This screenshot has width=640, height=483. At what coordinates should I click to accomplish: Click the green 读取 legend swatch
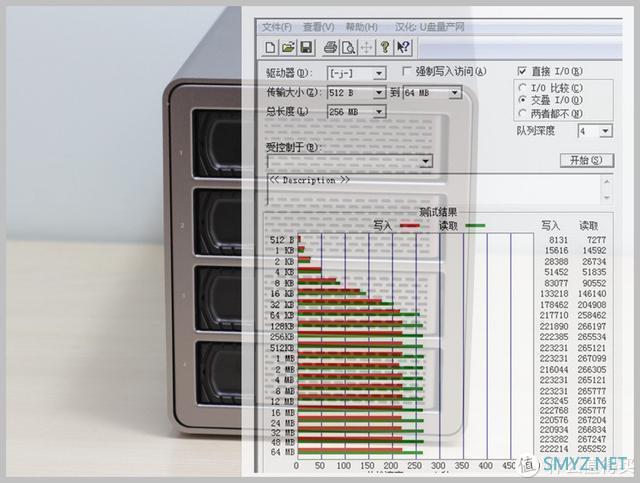(476, 225)
